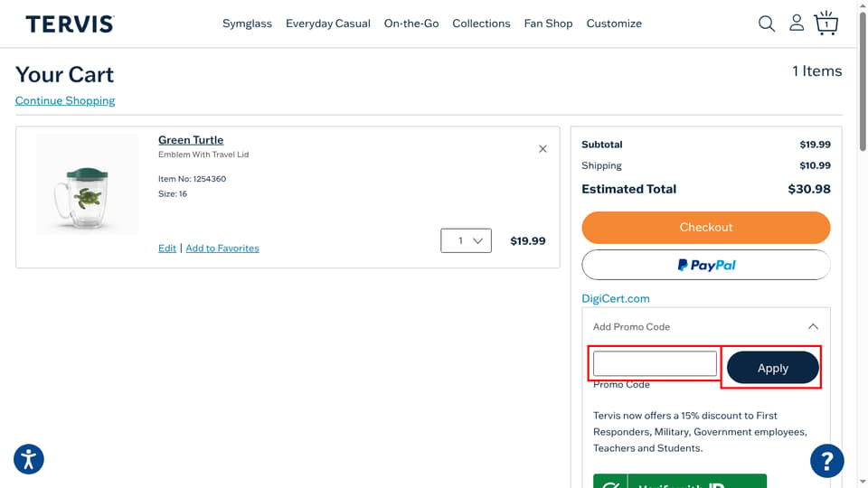This screenshot has height=488, width=868.
Task: Open the search magnifier icon
Action: coord(766,23)
